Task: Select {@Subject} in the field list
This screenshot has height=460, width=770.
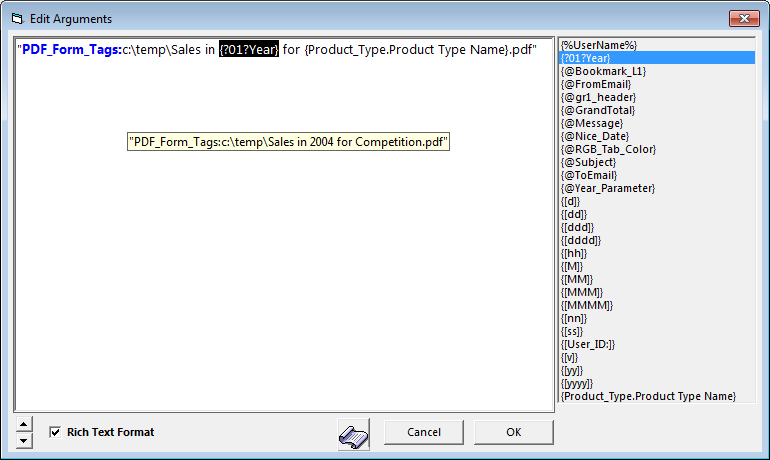Action: tap(657, 162)
